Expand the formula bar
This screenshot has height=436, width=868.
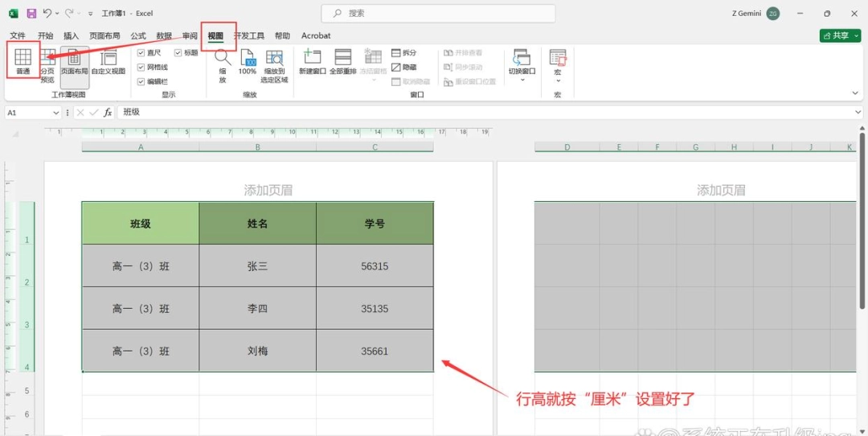(x=858, y=113)
